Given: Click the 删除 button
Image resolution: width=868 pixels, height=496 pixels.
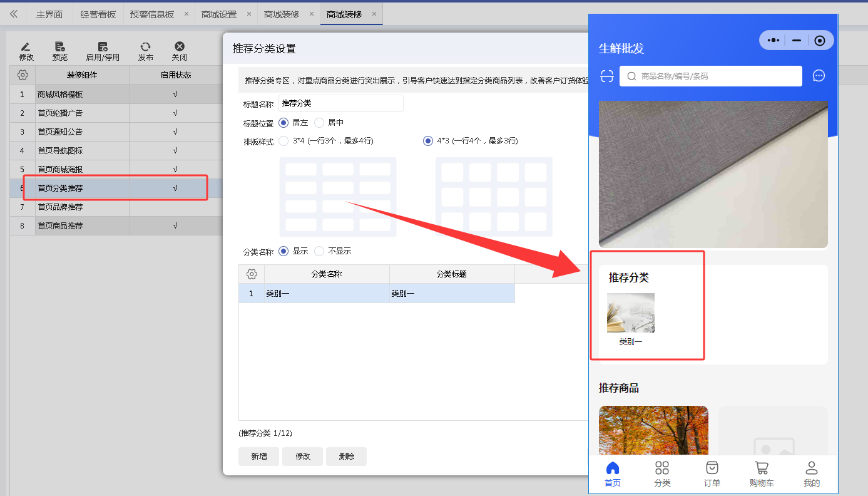Looking at the screenshot, I should [x=346, y=457].
